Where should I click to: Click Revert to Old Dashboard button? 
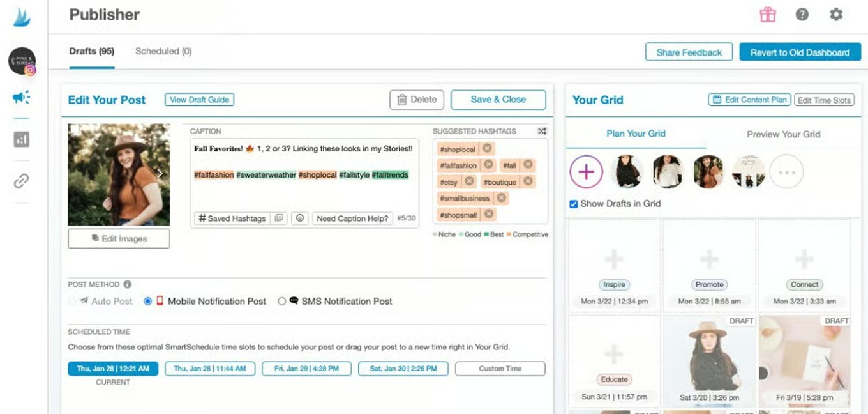(800, 52)
